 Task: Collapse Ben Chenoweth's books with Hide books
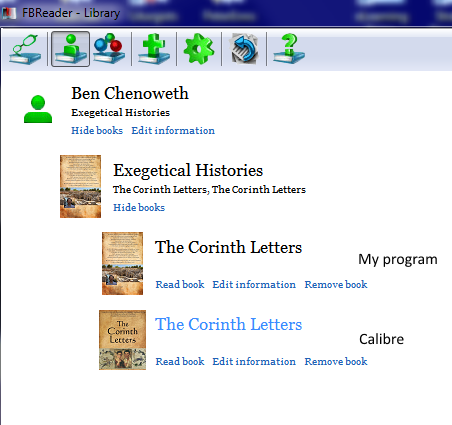(97, 130)
